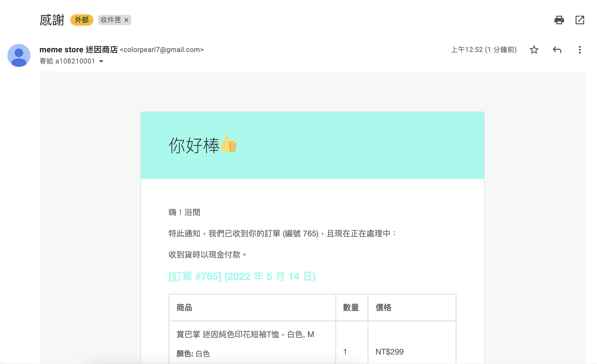The image size is (597, 364).
Task: Click sender name meme store 迷因商店
Action: pos(78,50)
